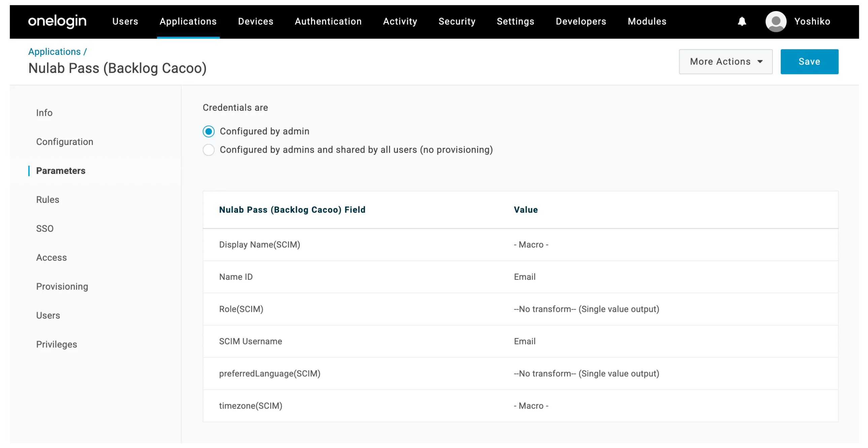Switch to the Parameters sidebar tab
Screen dimensions: 868x448
(x=61, y=171)
